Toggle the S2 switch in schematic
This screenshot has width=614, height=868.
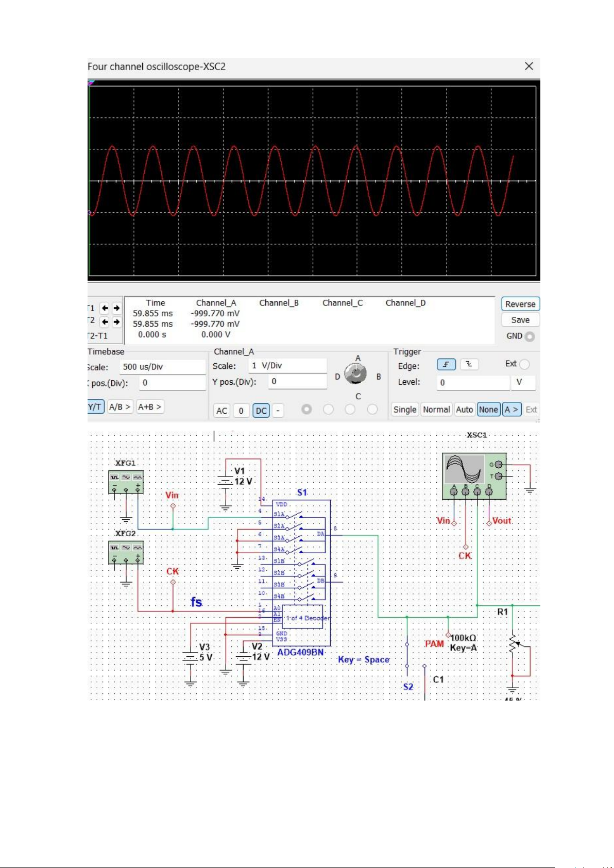[407, 655]
